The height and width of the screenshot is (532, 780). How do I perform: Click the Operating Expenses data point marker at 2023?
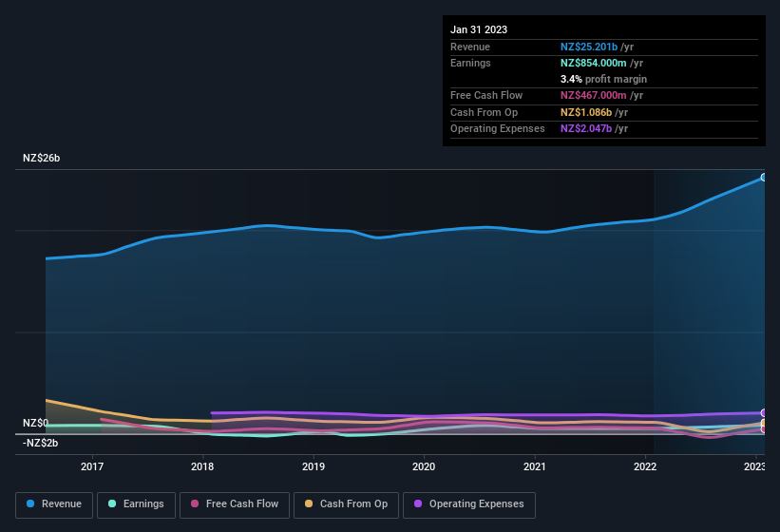[764, 412]
